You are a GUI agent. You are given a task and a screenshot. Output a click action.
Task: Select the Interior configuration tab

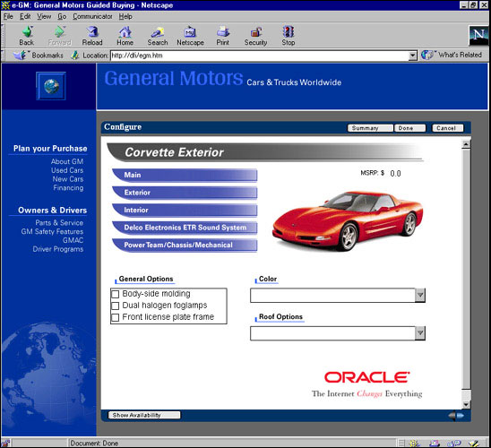tap(185, 210)
